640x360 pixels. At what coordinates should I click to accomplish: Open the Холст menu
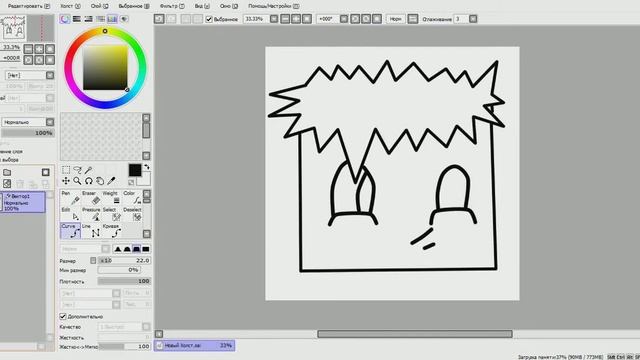coord(70,6)
